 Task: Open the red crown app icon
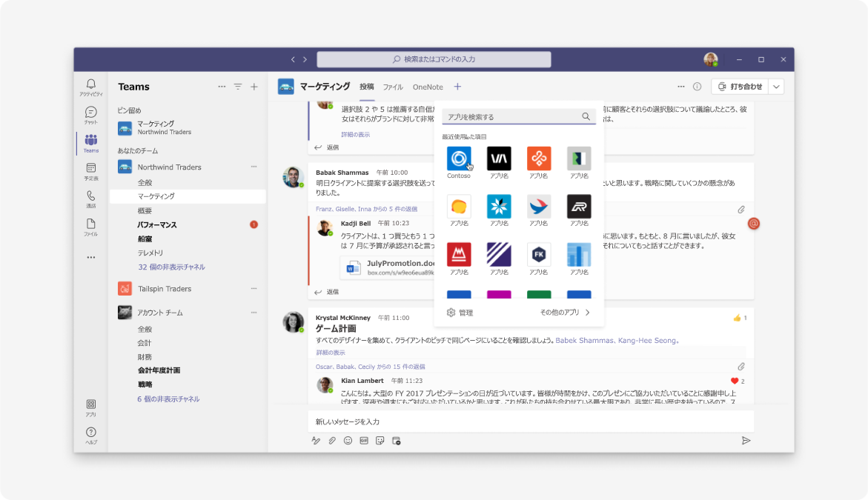click(x=459, y=254)
